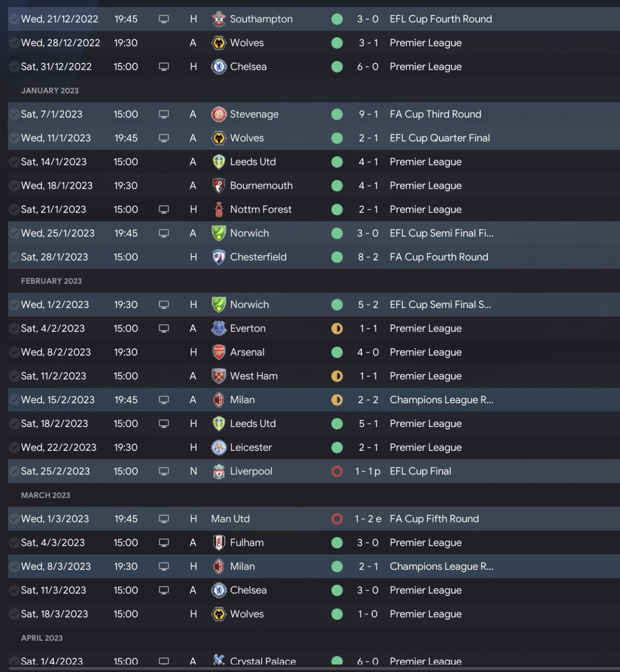
Task: Click the Stevenage club badge
Action: pyautogui.click(x=219, y=114)
